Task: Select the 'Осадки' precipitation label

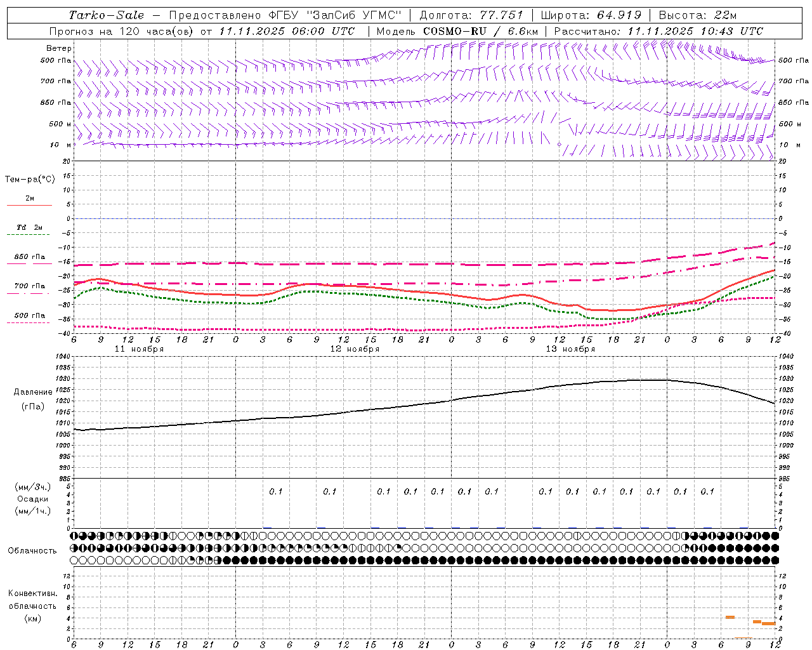Action: (33, 499)
